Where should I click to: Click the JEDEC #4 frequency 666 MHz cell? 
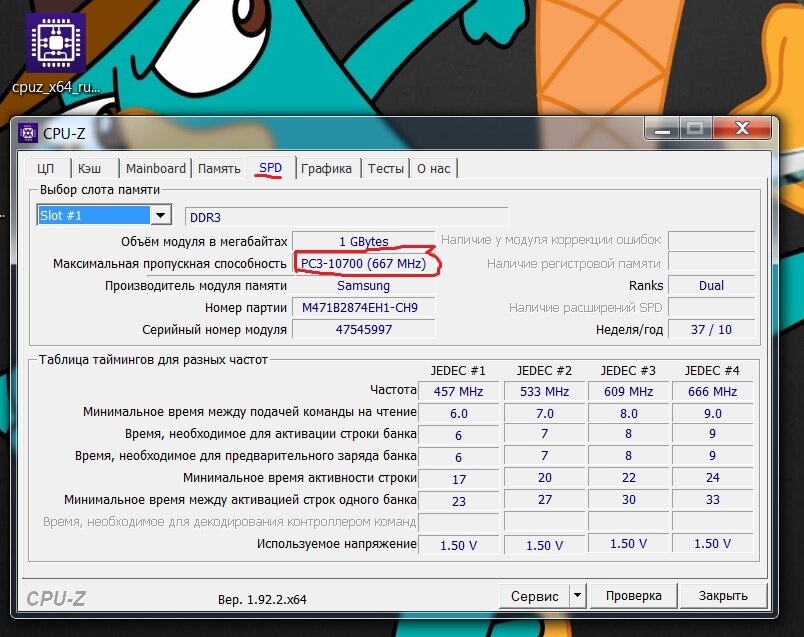[x=713, y=391]
